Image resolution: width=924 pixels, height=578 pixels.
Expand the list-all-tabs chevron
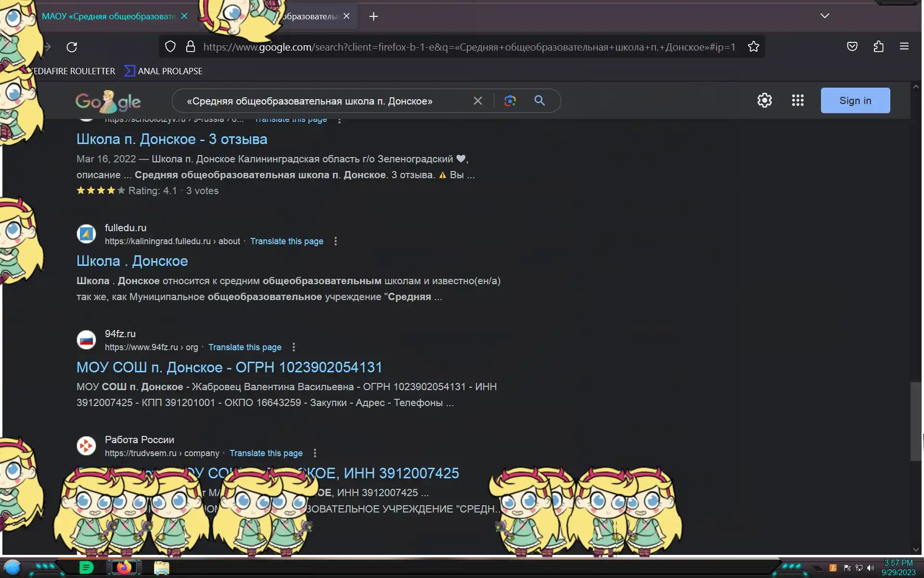pos(824,16)
